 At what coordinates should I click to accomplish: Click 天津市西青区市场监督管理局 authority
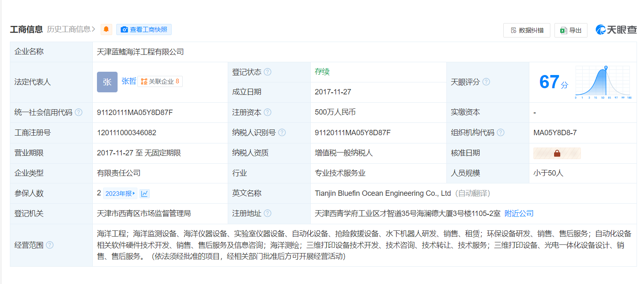point(144,214)
